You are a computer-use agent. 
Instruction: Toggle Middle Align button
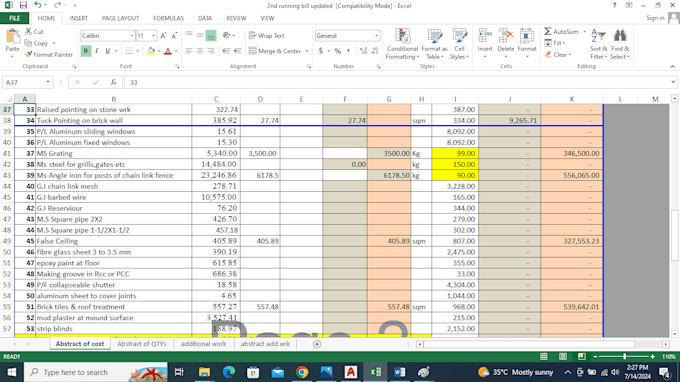[x=200, y=36]
